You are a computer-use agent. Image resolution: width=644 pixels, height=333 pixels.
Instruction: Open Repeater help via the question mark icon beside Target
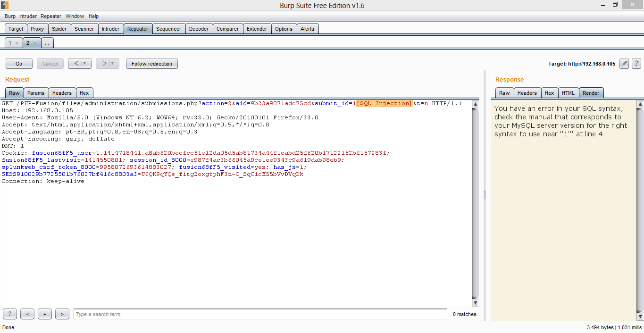coord(636,64)
